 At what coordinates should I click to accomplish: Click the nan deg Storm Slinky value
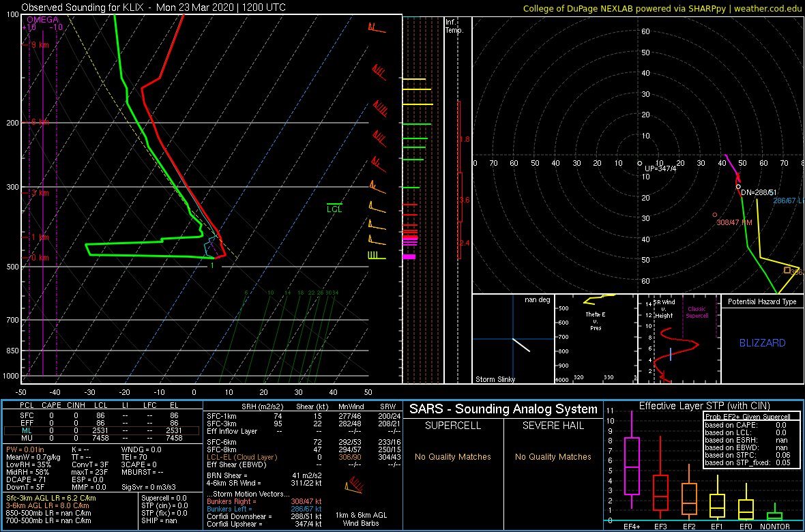[538, 300]
